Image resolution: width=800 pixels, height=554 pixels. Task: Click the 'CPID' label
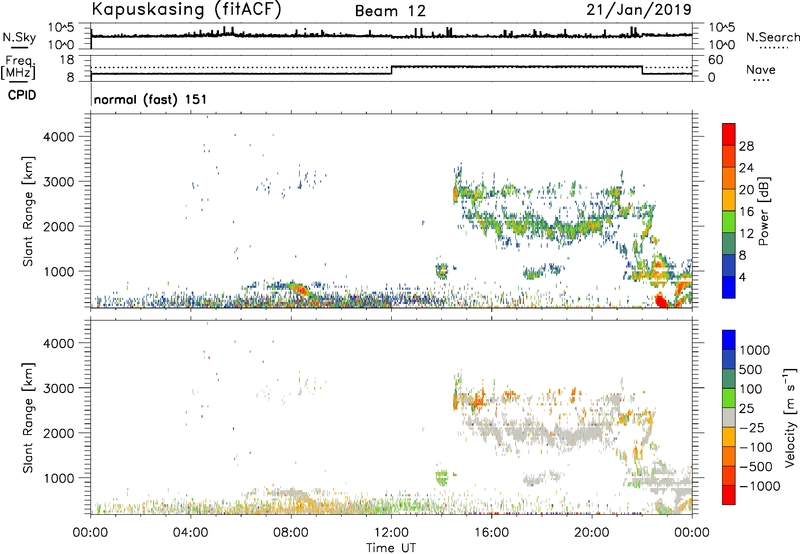point(22,95)
